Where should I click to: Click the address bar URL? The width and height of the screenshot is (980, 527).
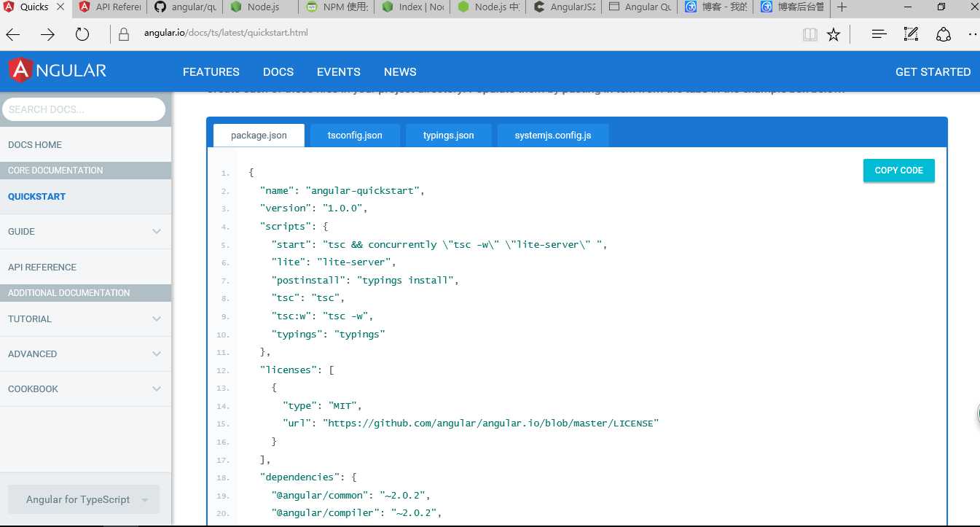[x=226, y=33]
